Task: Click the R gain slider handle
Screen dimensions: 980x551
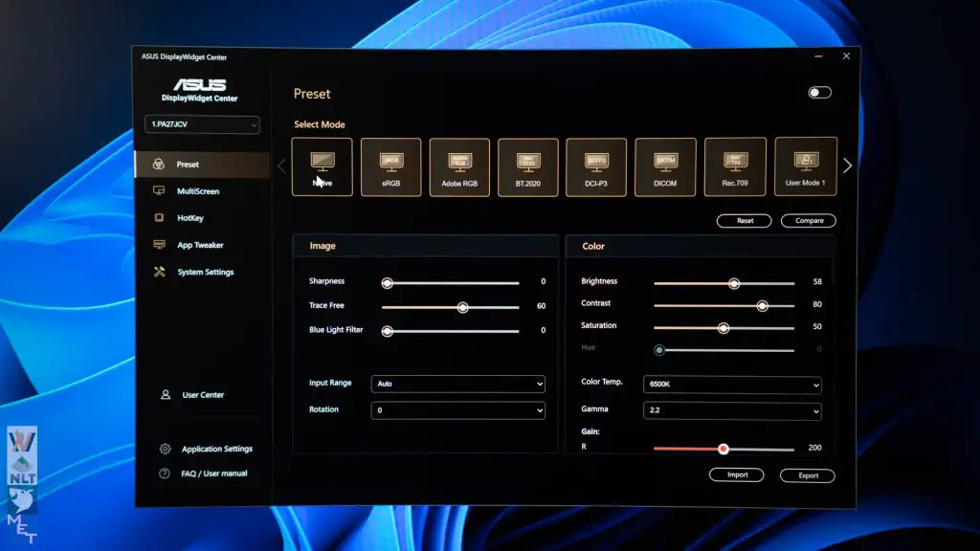Action: pos(724,449)
